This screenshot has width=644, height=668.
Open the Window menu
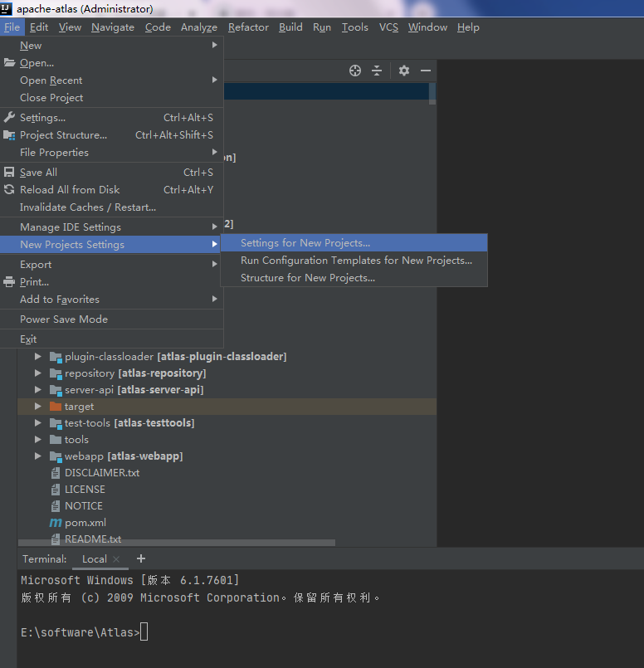click(x=427, y=27)
